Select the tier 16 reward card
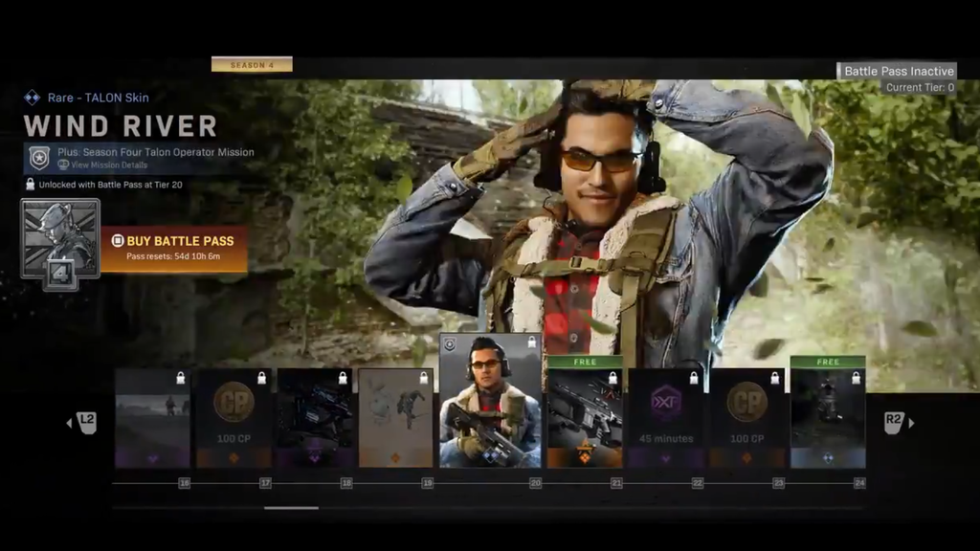This screenshot has width=980, height=551. click(152, 418)
